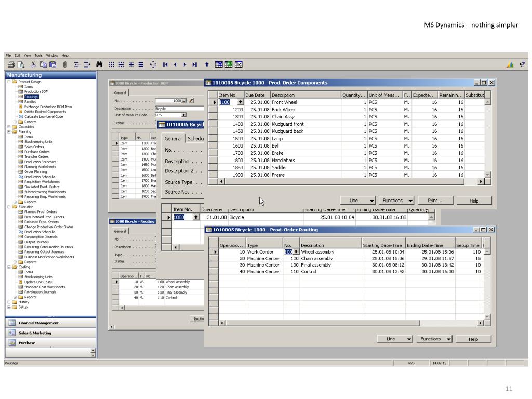Click the Find binoculars icon
Image resolution: width=532 pixels, height=399 pixels.
click(x=100, y=64)
